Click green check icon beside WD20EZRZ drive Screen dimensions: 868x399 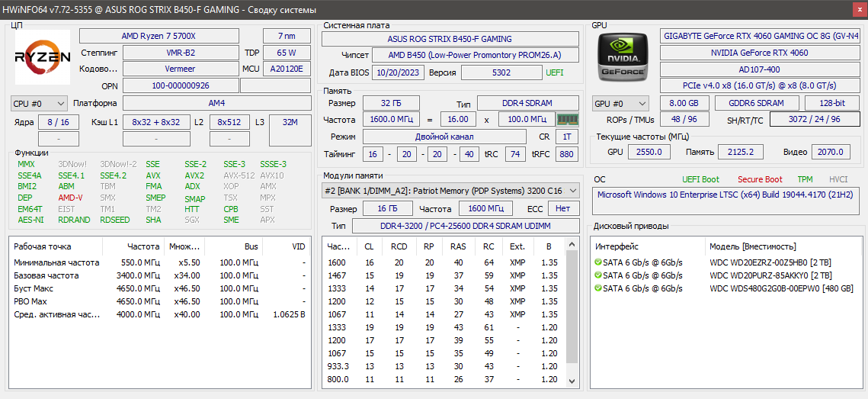click(x=598, y=262)
